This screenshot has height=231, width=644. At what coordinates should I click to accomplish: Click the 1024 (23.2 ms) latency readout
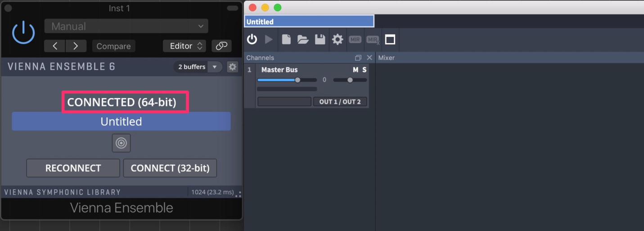coord(212,192)
